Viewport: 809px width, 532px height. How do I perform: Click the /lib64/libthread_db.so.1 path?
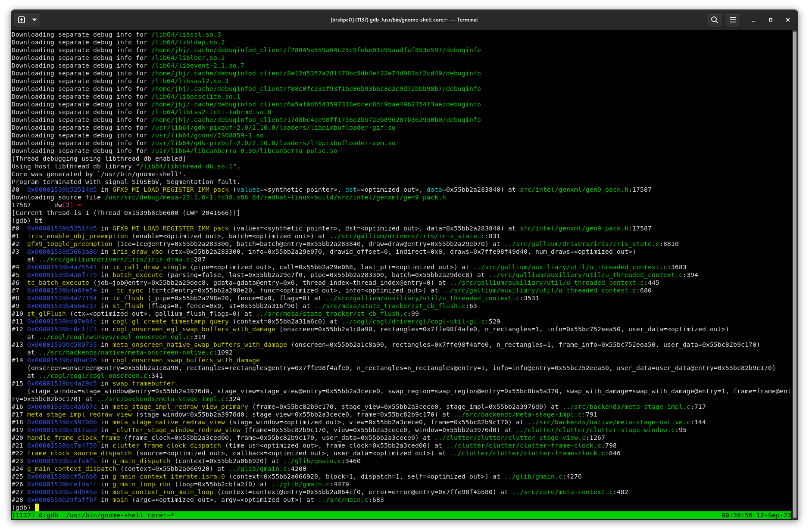click(186, 166)
